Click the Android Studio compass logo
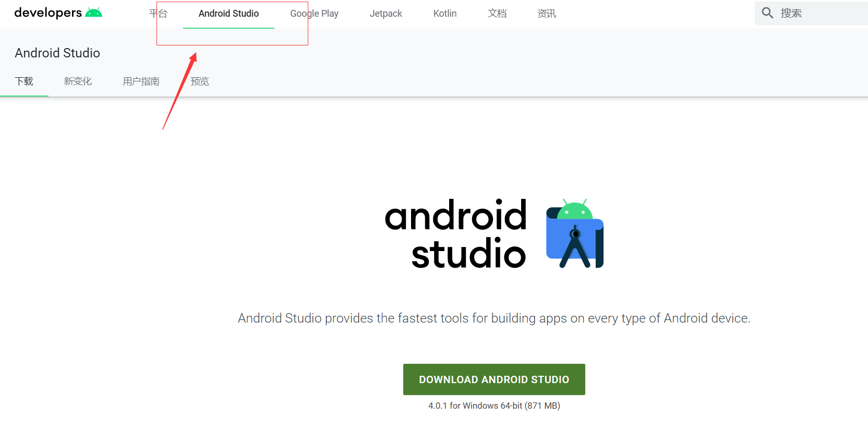 pyautogui.click(x=574, y=233)
